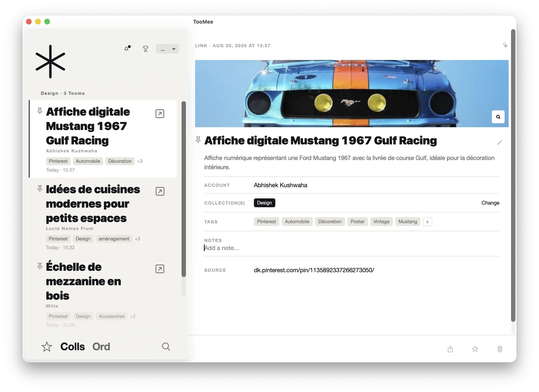Switch to the Ord tab
The height and width of the screenshot is (392, 539).
(x=101, y=347)
